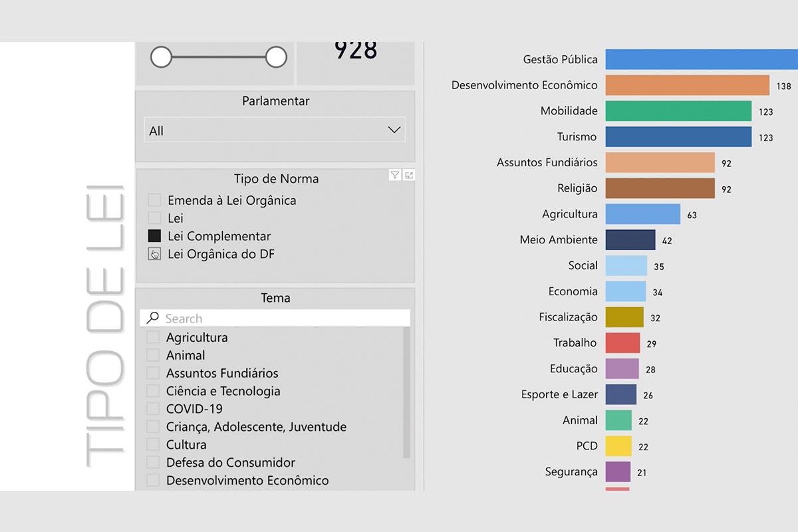This screenshot has width=798, height=532.
Task: Click the magnifier icon in Tema search
Action: (x=152, y=318)
